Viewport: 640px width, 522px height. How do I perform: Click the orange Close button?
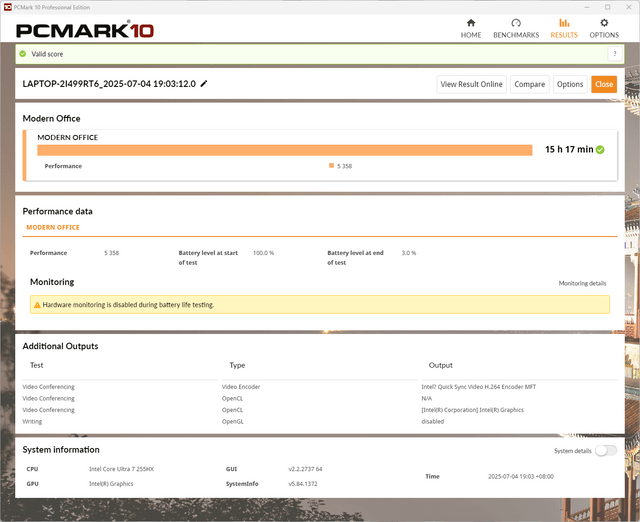coord(604,84)
